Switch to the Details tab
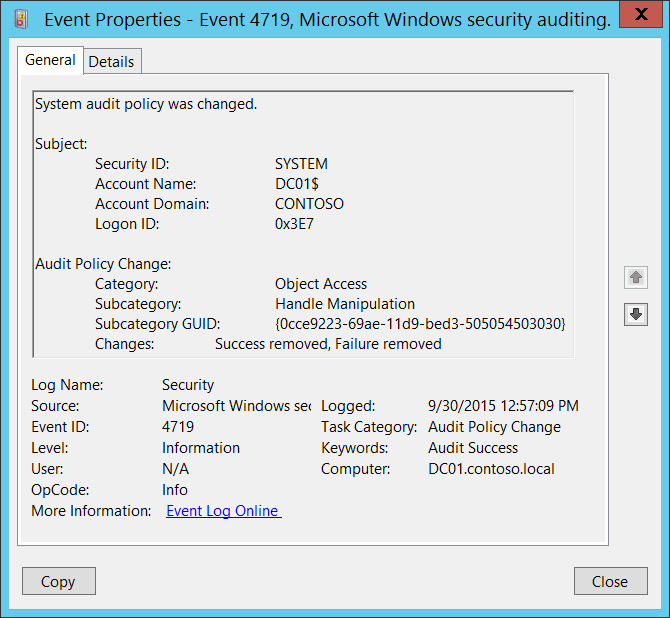Viewport: 670px width, 618px height. click(111, 61)
